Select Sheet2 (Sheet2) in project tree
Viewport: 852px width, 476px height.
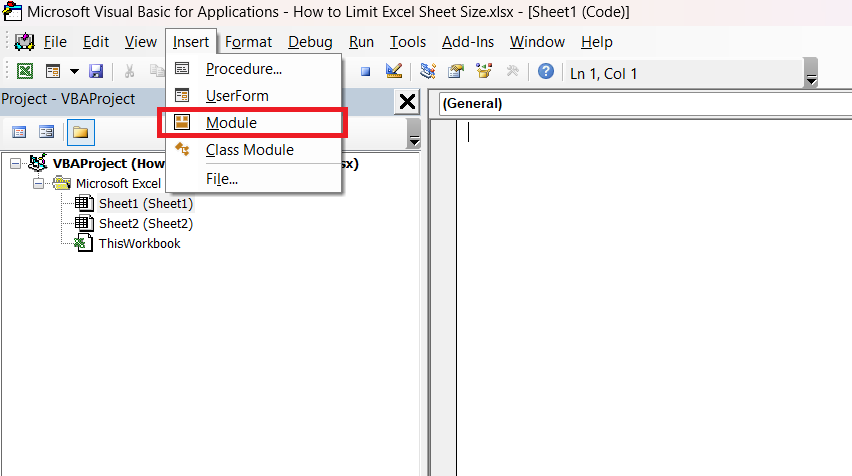(146, 224)
